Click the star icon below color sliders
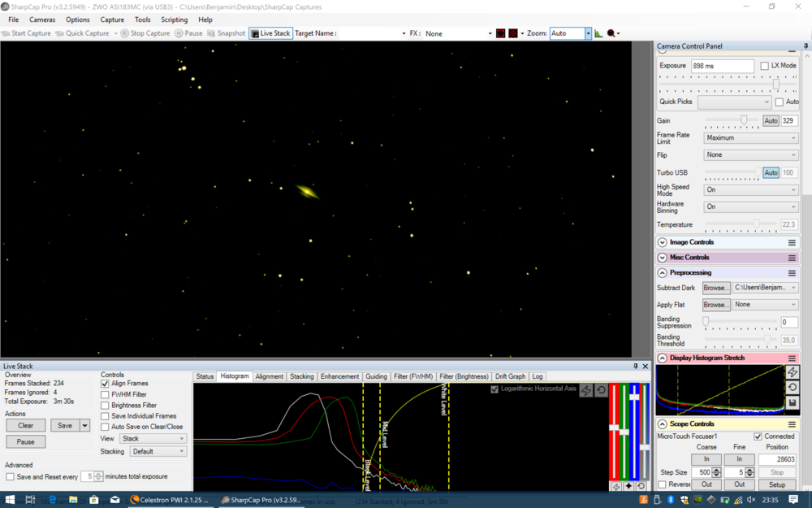 (x=628, y=486)
